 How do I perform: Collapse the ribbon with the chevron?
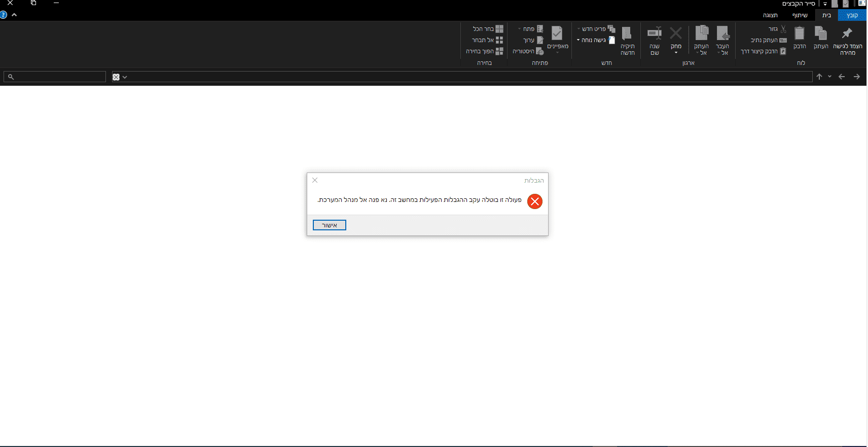click(14, 15)
